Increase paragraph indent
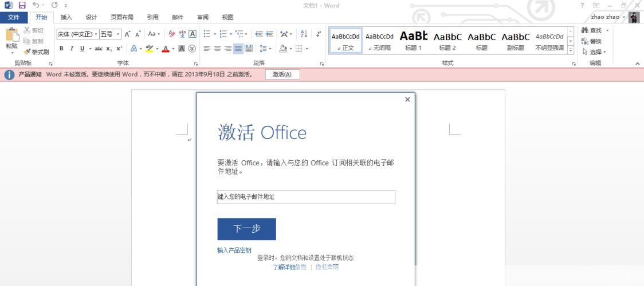644x286 pixels. (269, 34)
